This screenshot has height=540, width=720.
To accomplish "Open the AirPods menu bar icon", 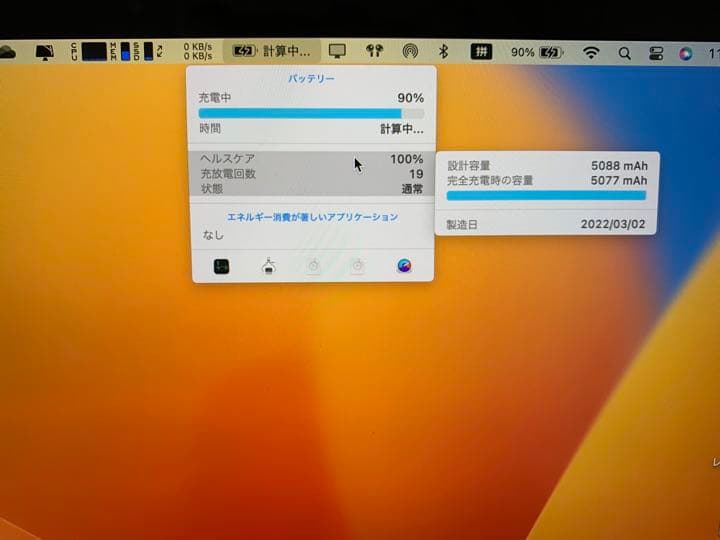I will pos(374,51).
